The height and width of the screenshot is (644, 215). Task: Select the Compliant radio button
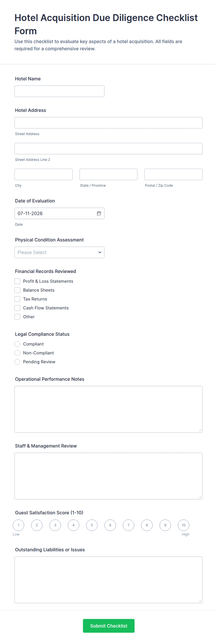(x=17, y=344)
